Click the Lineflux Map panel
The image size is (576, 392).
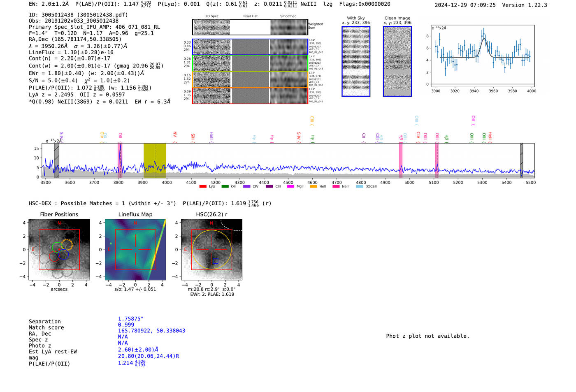(135, 250)
